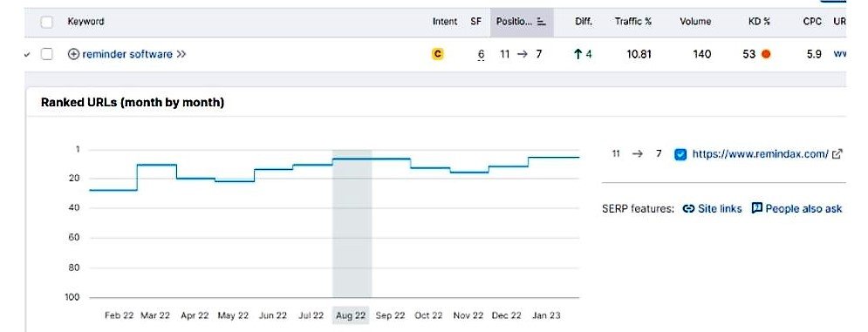
Task: Click the double chevron after reminder software
Action: click(x=181, y=54)
